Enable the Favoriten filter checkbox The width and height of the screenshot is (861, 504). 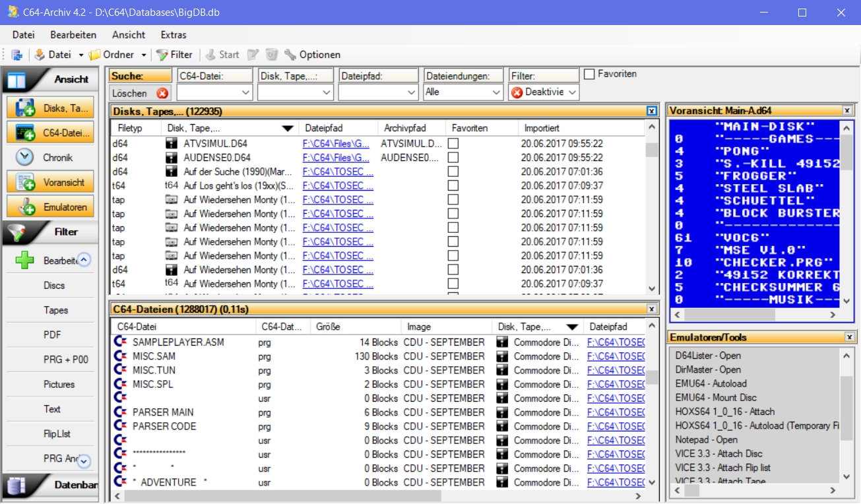pyautogui.click(x=589, y=74)
